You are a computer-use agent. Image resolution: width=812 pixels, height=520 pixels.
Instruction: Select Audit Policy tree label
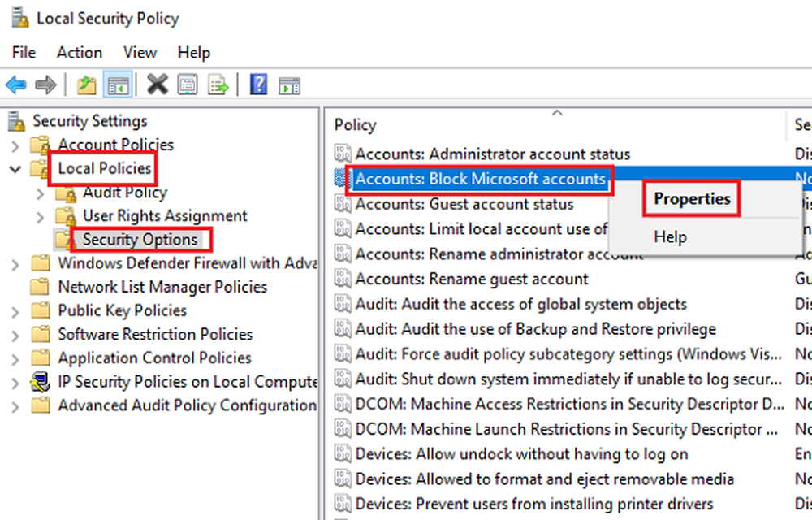[x=125, y=193]
